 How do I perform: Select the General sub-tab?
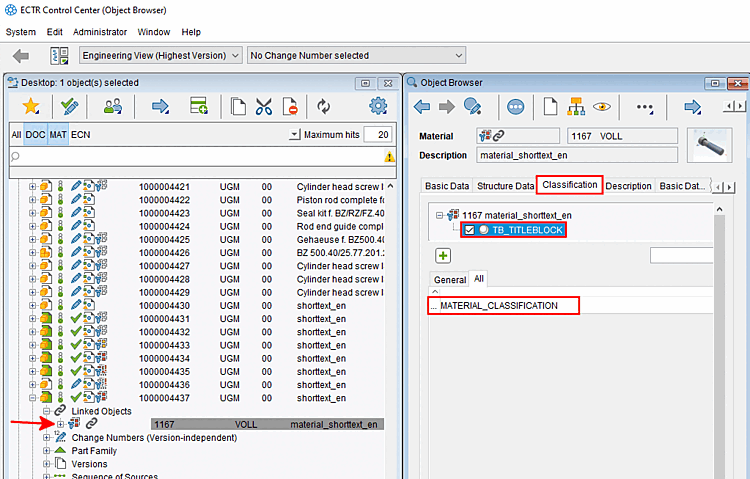click(x=450, y=280)
